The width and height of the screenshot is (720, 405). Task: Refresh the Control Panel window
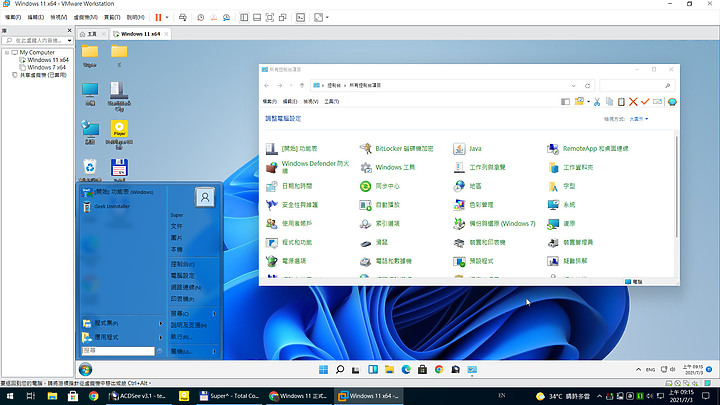(x=587, y=86)
